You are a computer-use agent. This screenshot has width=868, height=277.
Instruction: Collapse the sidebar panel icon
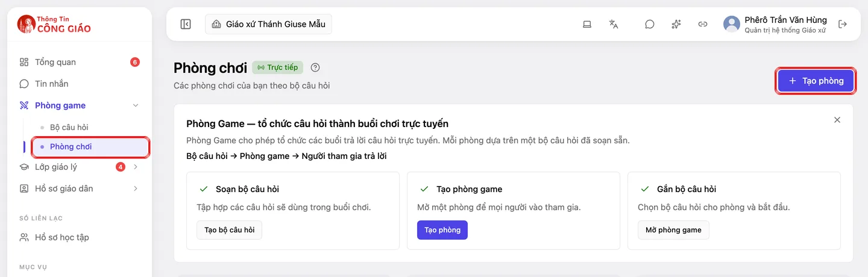[186, 24]
